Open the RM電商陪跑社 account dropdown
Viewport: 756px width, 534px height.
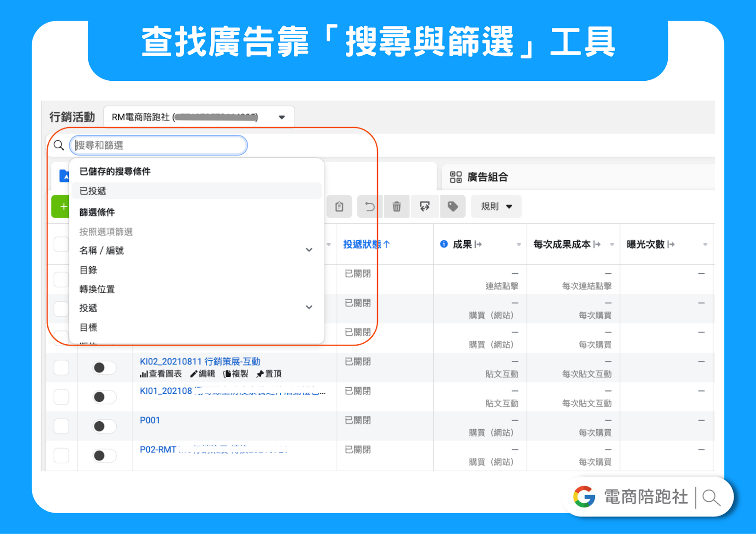coord(199,117)
